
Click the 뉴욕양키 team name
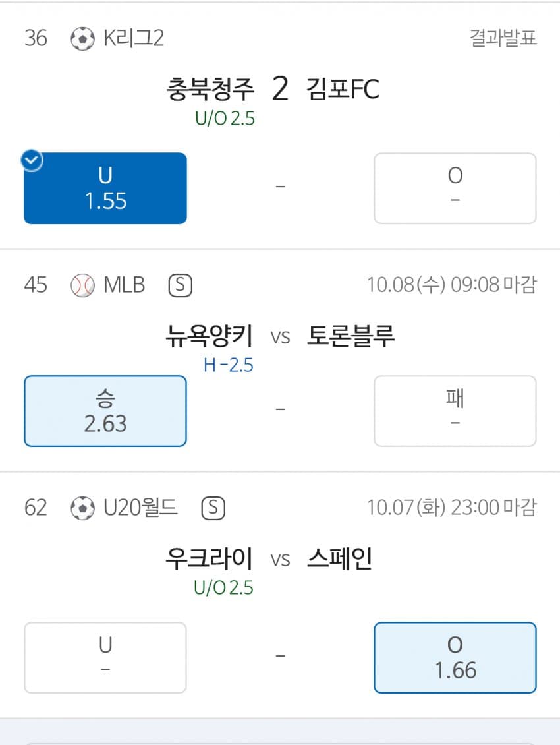pyautogui.click(x=209, y=337)
